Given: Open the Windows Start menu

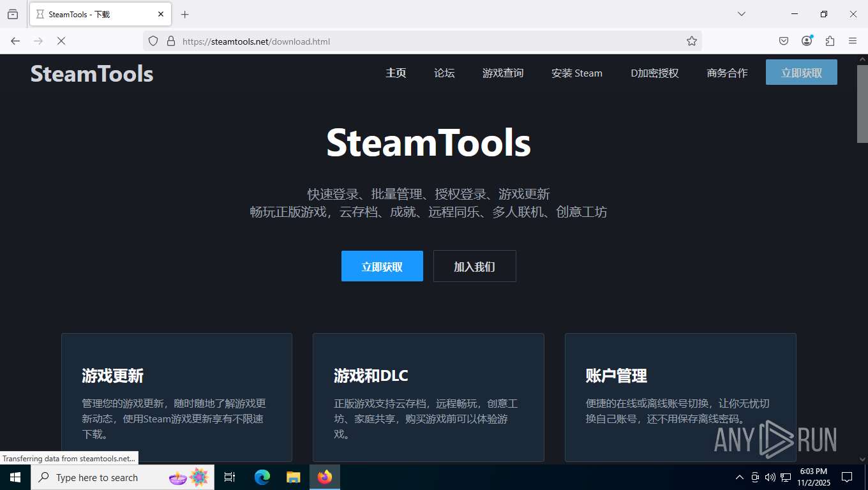Looking at the screenshot, I should click(x=15, y=477).
